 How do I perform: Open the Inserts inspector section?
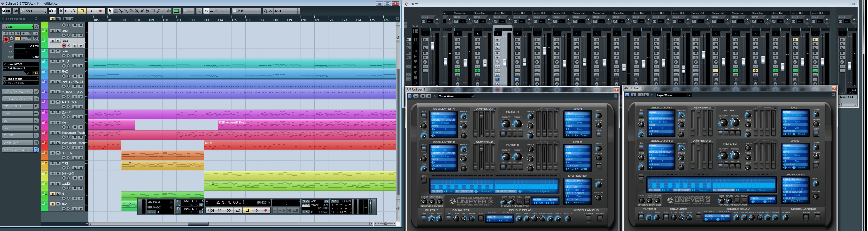click(x=21, y=114)
